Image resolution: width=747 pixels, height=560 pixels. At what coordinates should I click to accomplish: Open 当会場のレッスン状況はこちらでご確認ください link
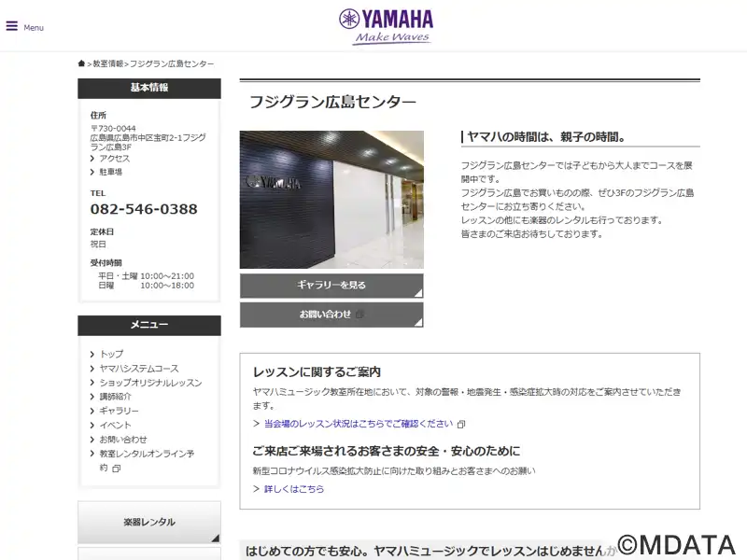(x=359, y=424)
